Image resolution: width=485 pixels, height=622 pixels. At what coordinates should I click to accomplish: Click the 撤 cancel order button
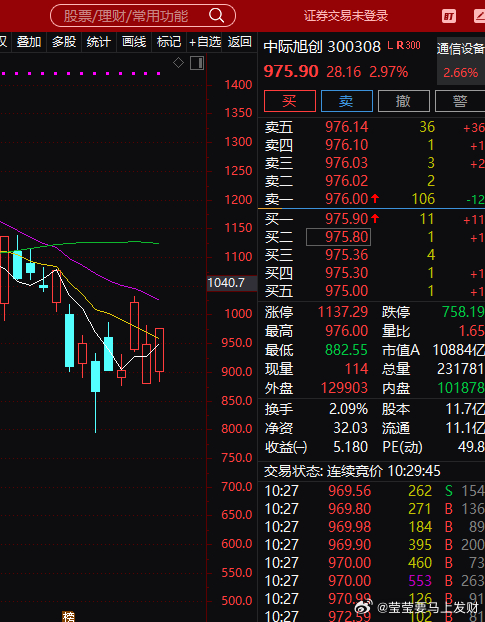tap(403, 101)
